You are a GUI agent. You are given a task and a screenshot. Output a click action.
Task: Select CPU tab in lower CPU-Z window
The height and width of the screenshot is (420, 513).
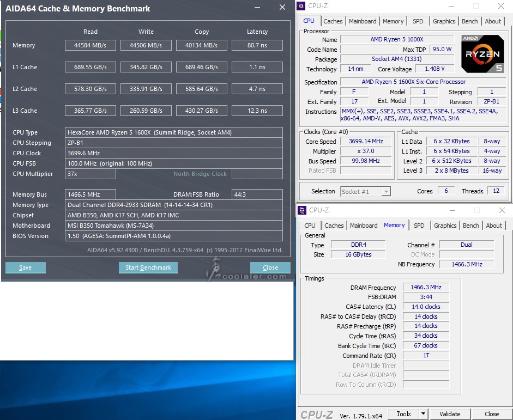click(x=310, y=226)
